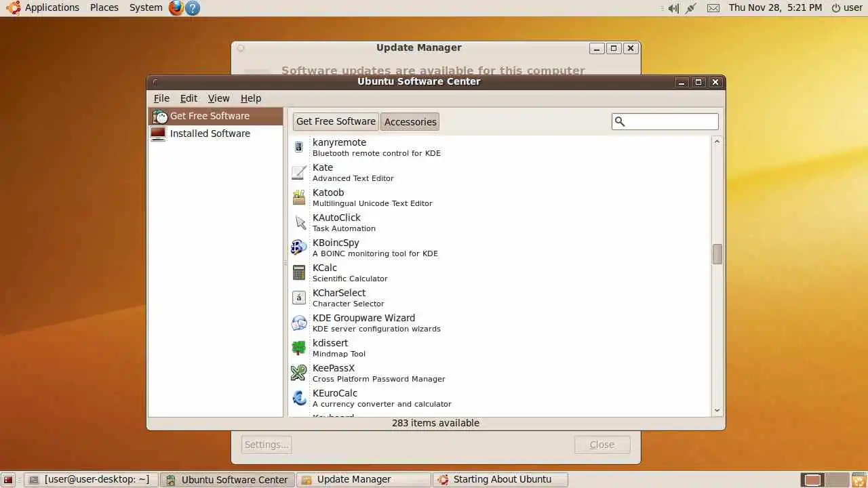Click the vertical scrollbar thumb
This screenshot has width=868, height=488.
click(x=717, y=254)
